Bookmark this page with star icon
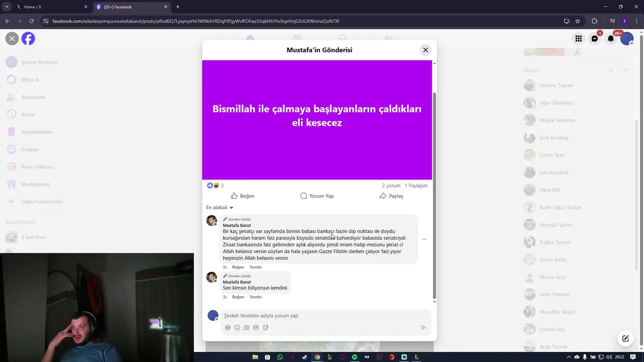Screen dimensions: 644x362 pos(578,21)
